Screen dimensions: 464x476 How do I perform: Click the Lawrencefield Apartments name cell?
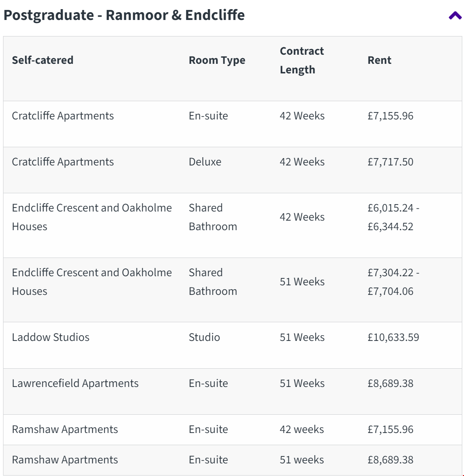tap(75, 383)
